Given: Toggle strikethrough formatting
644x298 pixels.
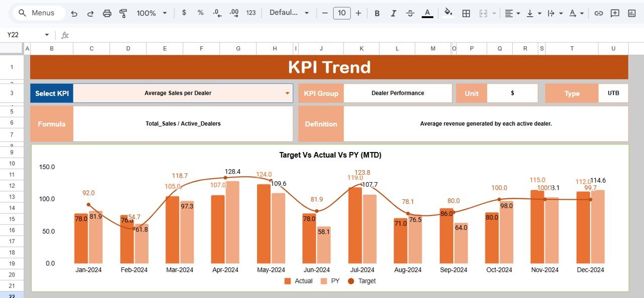Looking at the screenshot, I should pyautogui.click(x=410, y=13).
